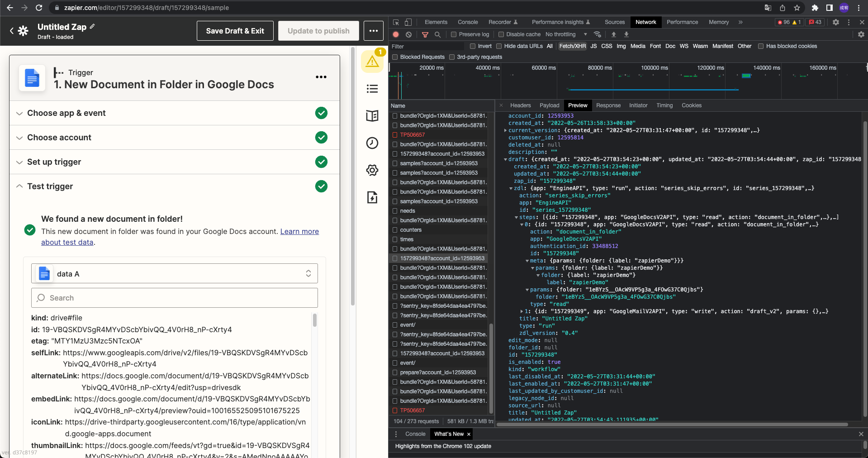The width and height of the screenshot is (868, 458).
Task: Click the Save Draft & Exit button
Action: point(235,31)
